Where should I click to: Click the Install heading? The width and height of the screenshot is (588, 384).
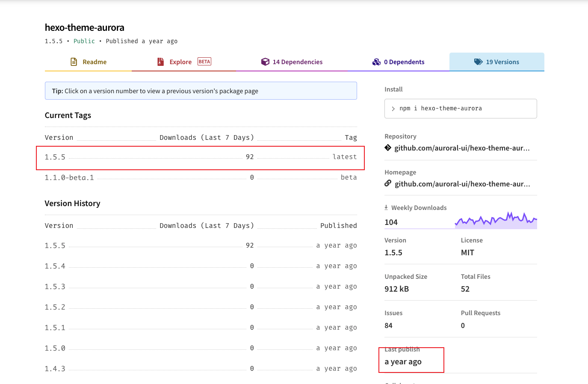393,89
